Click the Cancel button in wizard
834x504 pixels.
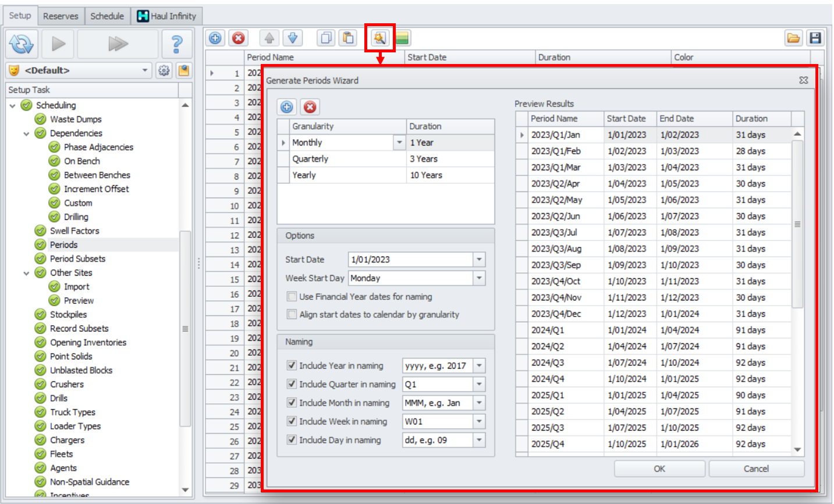pos(756,469)
